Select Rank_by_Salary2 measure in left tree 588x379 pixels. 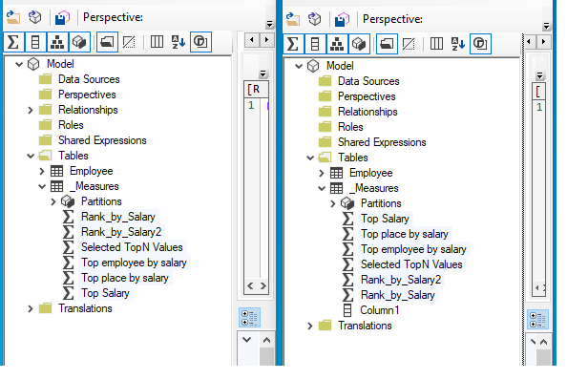[x=121, y=232]
